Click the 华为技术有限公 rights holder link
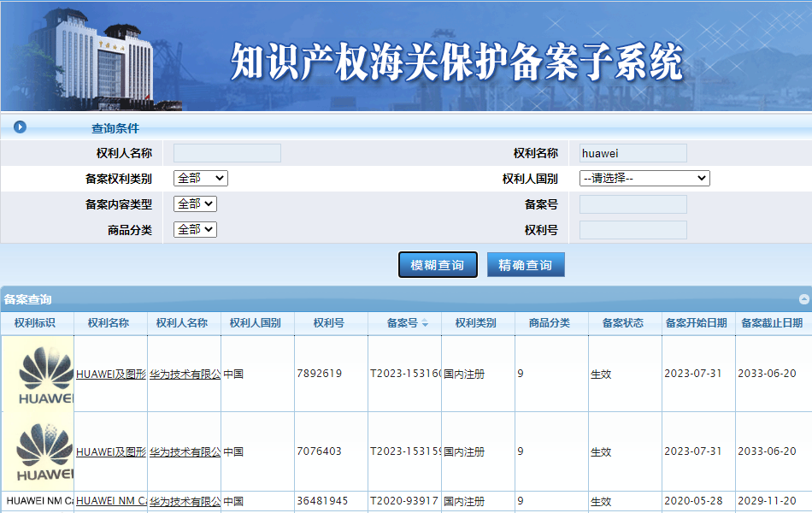The width and height of the screenshot is (812, 513). (182, 374)
